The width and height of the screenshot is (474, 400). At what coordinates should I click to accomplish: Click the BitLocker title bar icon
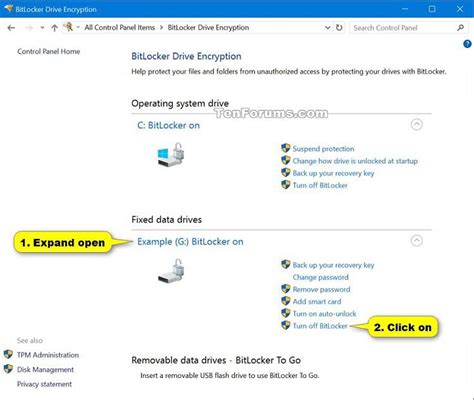click(9, 9)
